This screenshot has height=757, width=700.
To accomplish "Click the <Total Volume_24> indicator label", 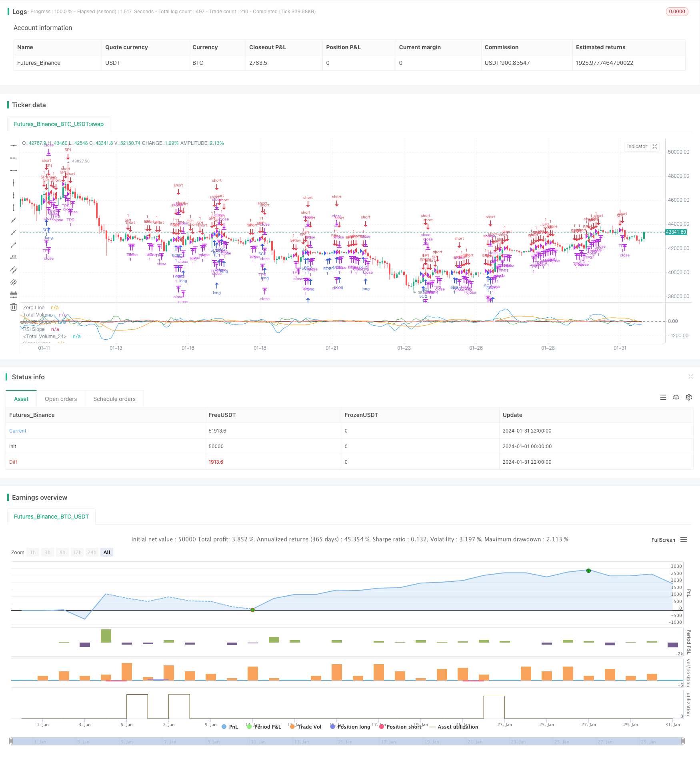I will 45,336.
